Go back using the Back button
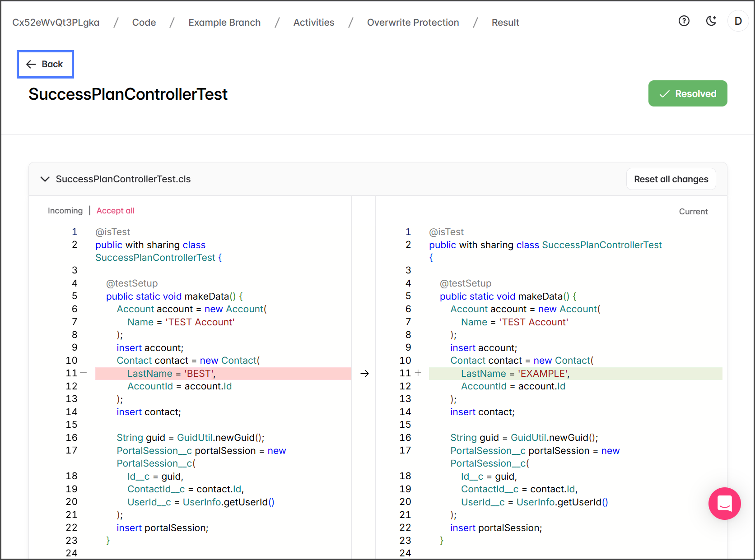Screen dimensions: 755x560 point(45,64)
